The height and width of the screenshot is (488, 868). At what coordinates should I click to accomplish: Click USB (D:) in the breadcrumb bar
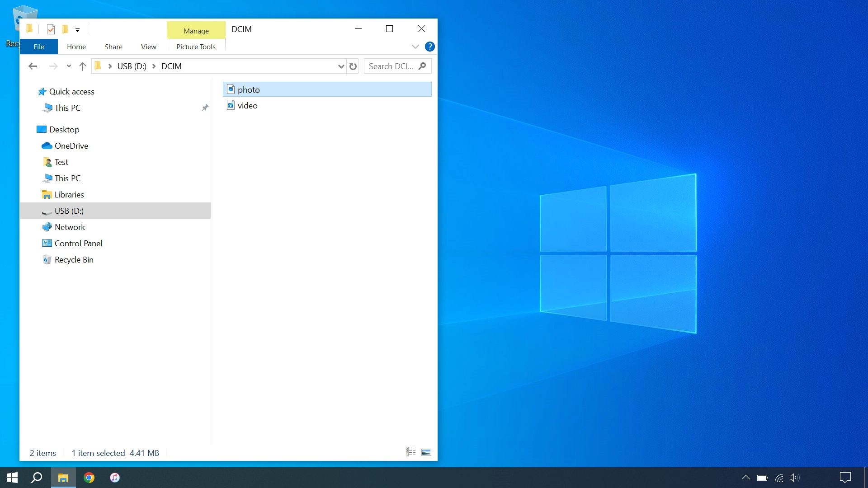pos(132,66)
